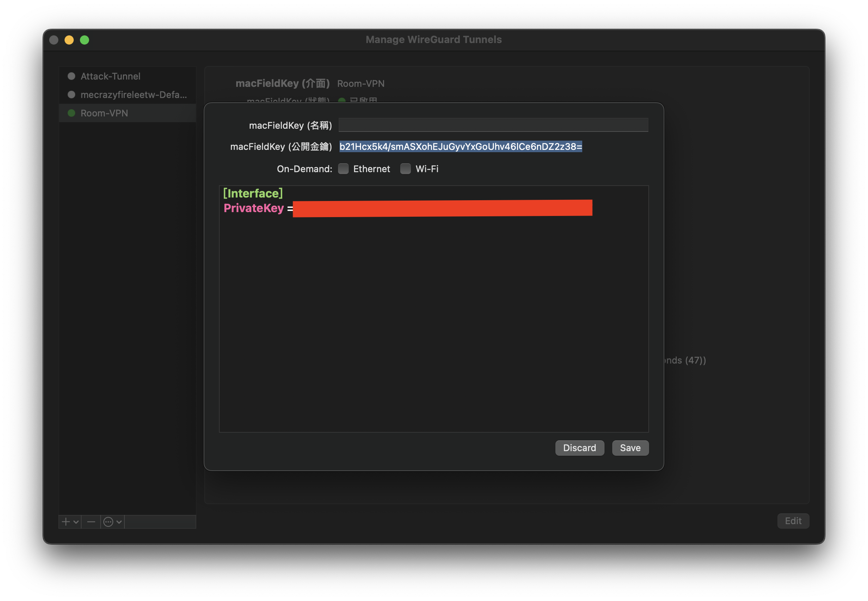Open the action menu dropdown chevron

(119, 521)
